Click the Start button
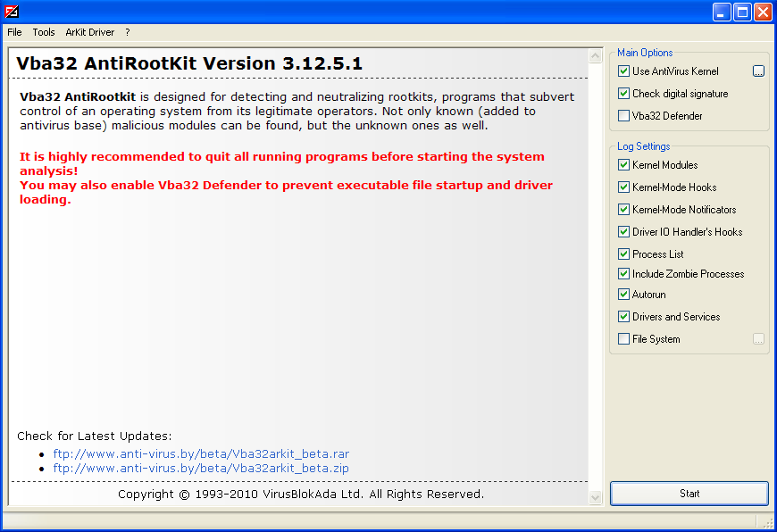777x532 pixels. 689,494
